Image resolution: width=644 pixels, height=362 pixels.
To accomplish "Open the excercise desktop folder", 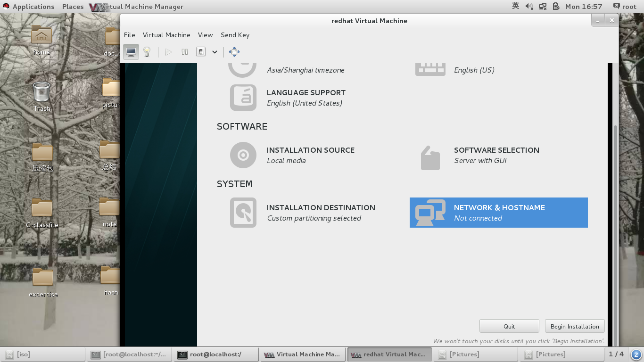I will (x=43, y=283).
